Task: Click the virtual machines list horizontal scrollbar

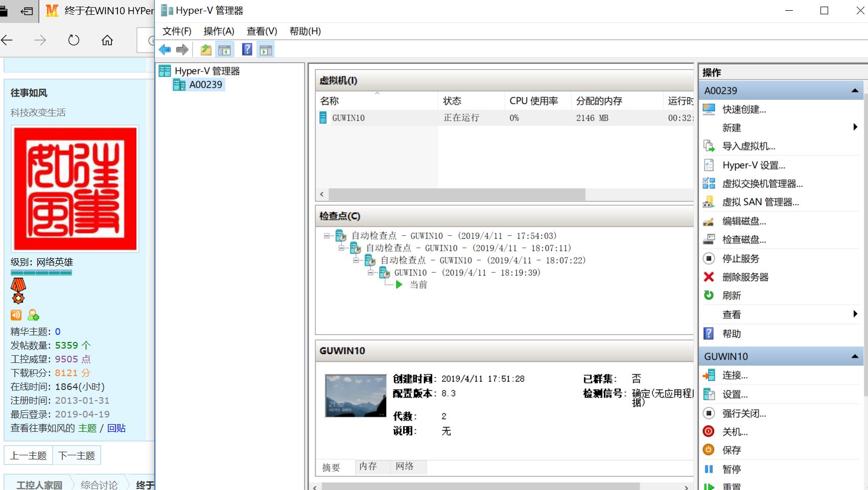Action: 457,194
